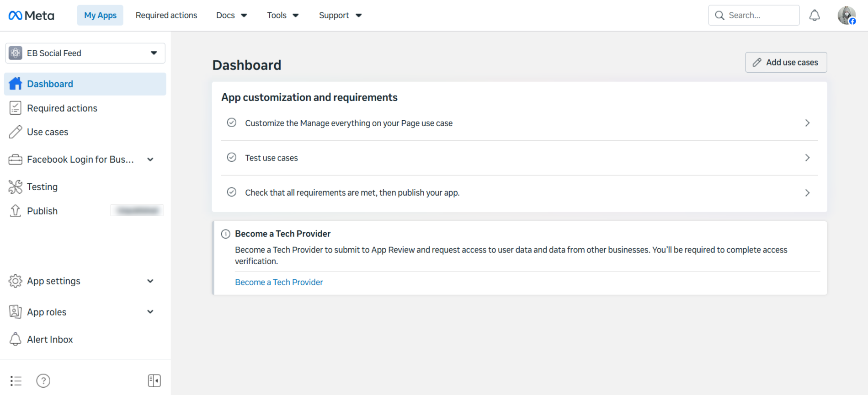Open Customize use case row arrow
This screenshot has height=395, width=868.
(807, 123)
